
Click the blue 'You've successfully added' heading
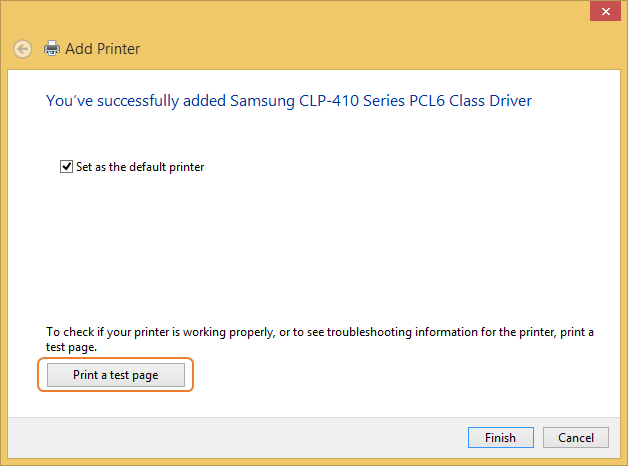(x=289, y=101)
